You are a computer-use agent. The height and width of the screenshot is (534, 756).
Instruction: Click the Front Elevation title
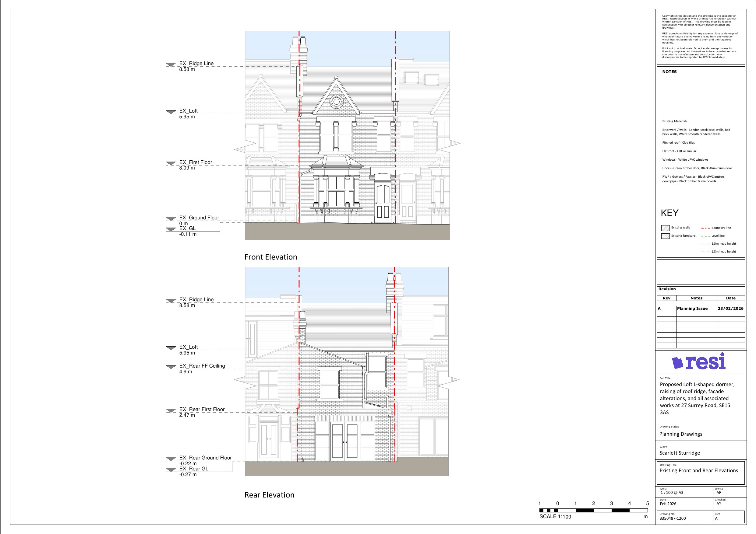click(x=270, y=257)
